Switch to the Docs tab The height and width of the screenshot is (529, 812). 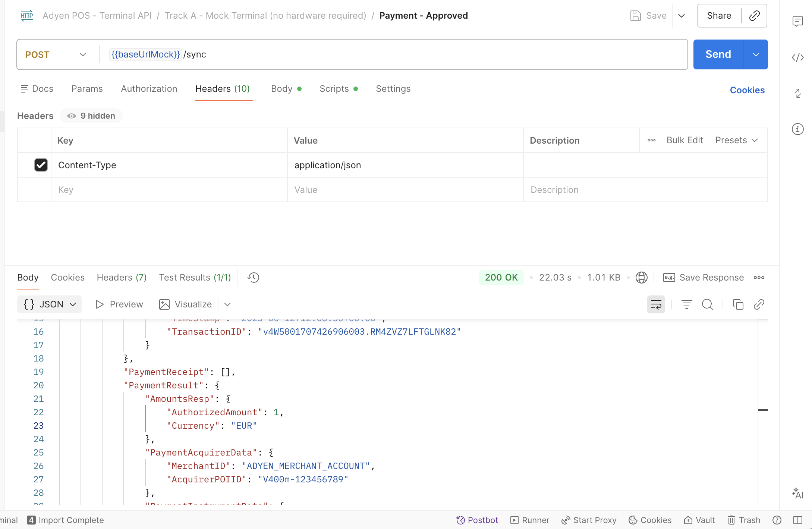click(x=37, y=89)
